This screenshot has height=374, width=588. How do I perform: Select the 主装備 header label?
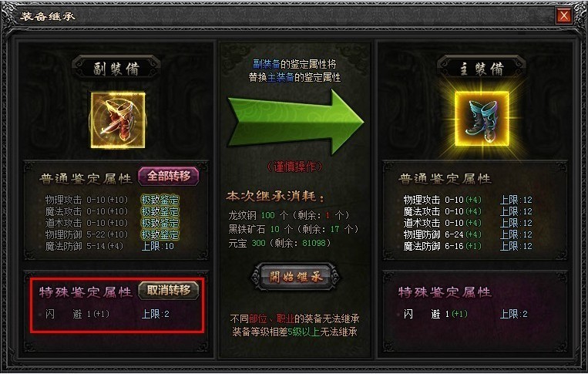point(482,69)
